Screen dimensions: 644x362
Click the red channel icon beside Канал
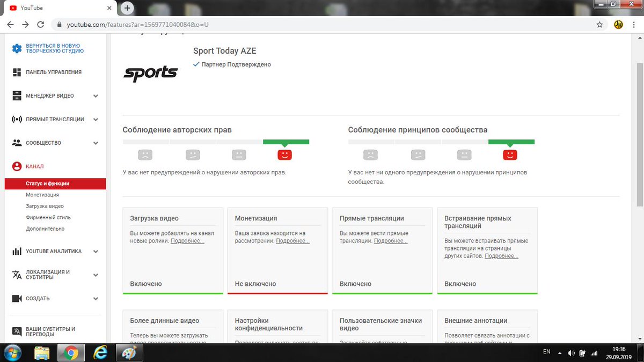pyautogui.click(x=17, y=166)
